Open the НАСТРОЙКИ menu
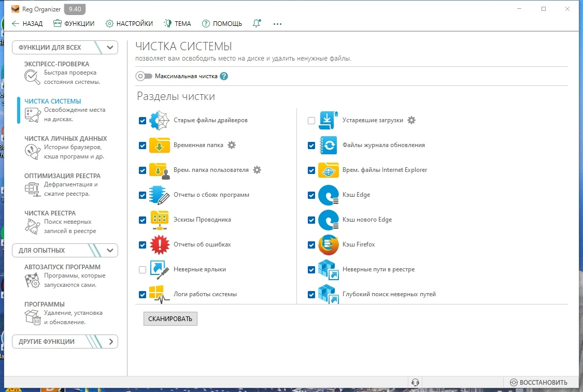 point(129,24)
